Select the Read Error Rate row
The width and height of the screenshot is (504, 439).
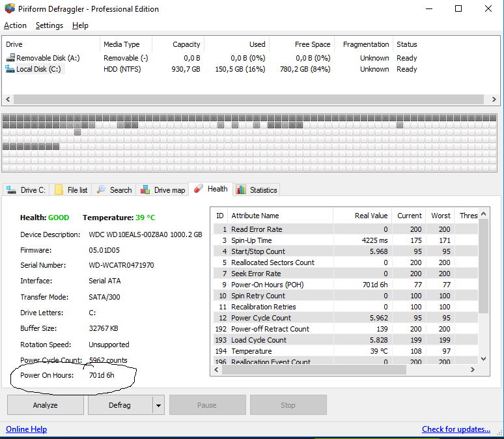[x=346, y=229]
